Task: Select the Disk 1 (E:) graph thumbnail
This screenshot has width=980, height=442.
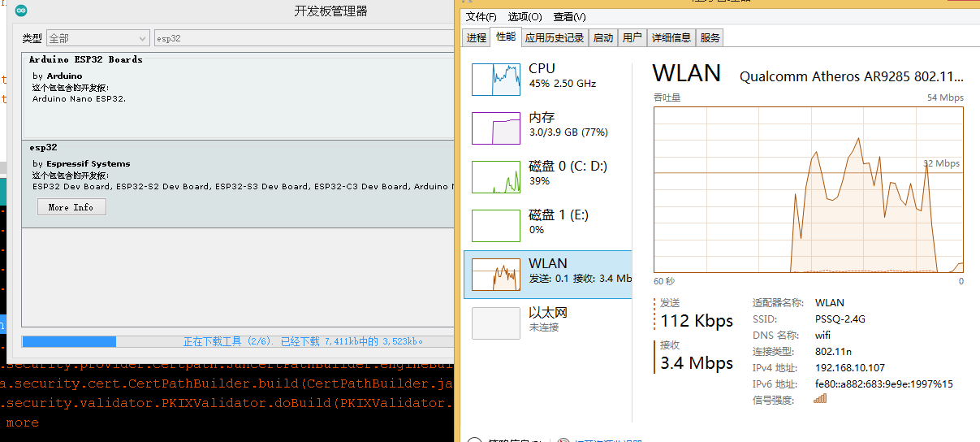Action: tap(495, 225)
